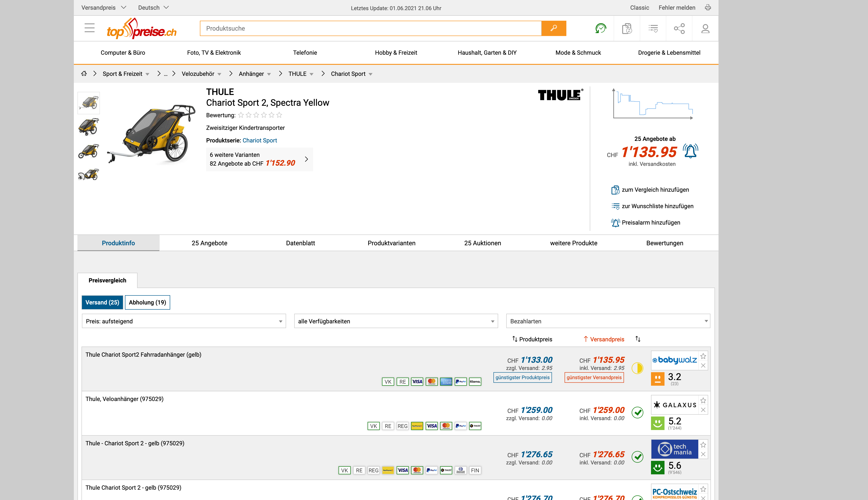
Task: Open the wishlist icon in header
Action: (x=653, y=28)
